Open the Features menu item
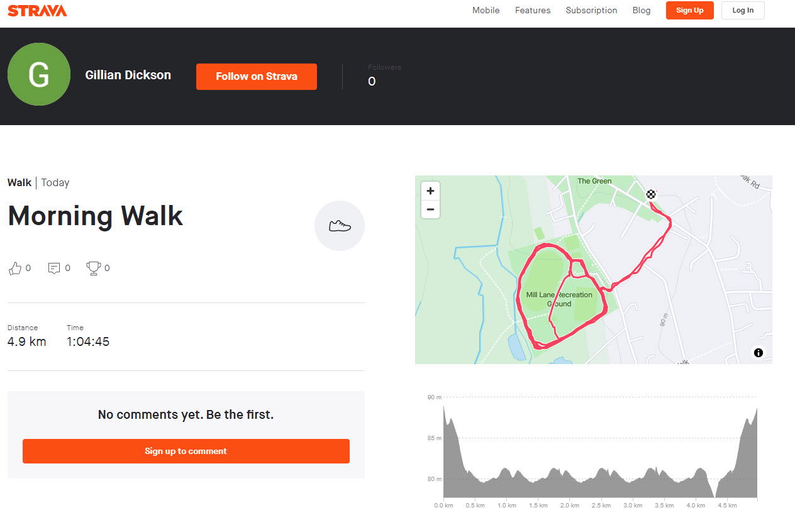The width and height of the screenshot is (795, 532). [x=533, y=10]
